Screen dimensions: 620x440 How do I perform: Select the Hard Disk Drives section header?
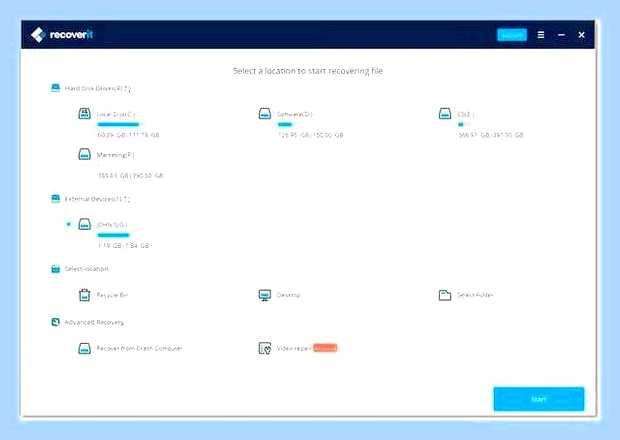click(98, 89)
